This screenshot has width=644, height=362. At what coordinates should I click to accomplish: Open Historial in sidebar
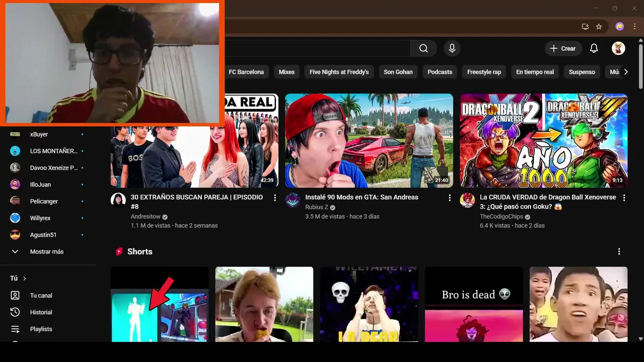click(x=48, y=312)
